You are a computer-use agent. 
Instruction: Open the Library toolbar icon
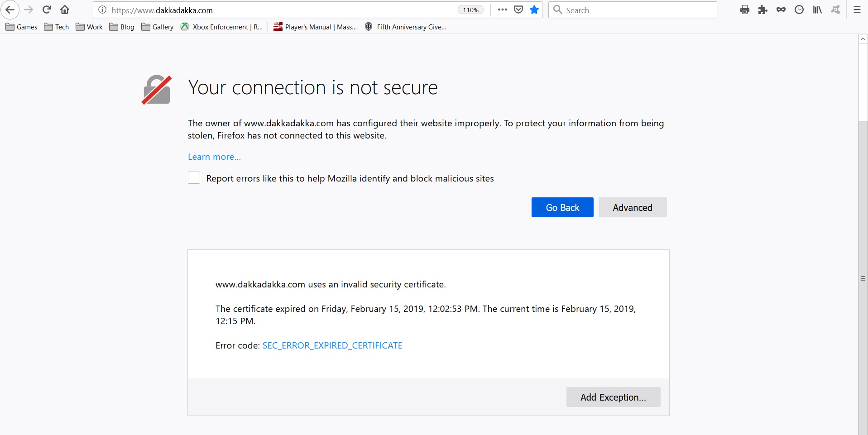pos(817,10)
